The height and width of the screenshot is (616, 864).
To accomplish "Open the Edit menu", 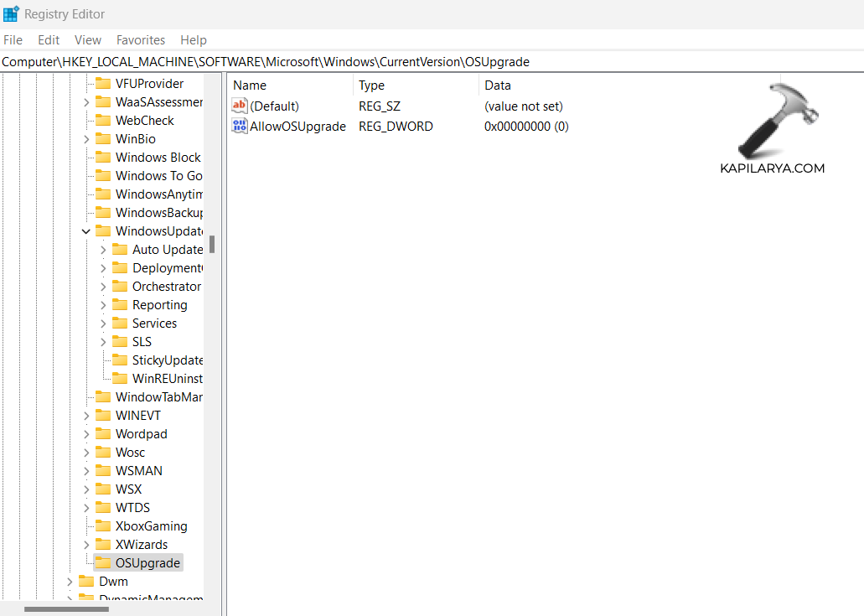I will pos(49,39).
